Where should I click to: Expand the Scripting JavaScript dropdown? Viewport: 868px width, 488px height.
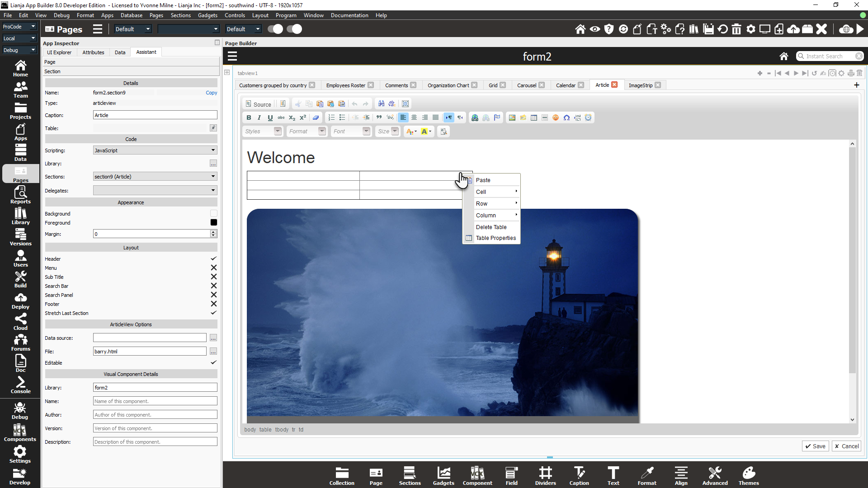(x=155, y=150)
